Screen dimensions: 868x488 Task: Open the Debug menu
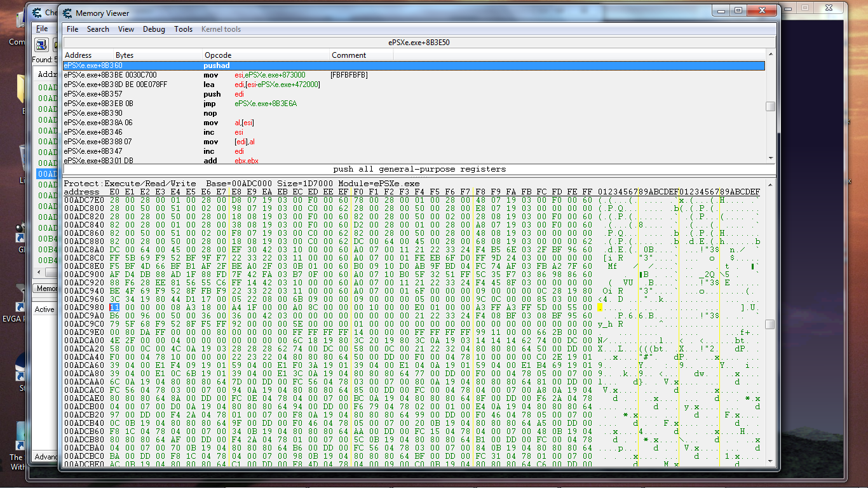pos(154,29)
